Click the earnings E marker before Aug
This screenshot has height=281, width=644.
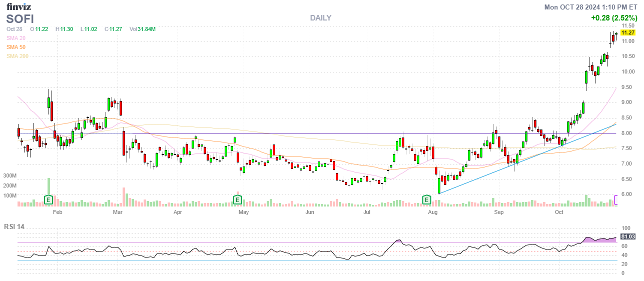(427, 200)
